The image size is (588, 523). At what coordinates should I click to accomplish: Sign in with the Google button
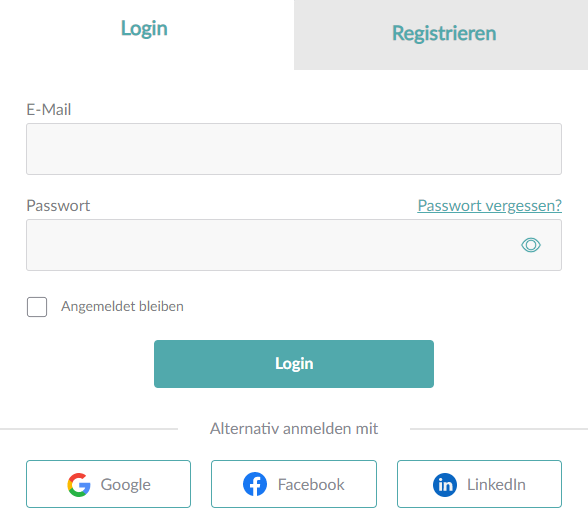click(x=108, y=484)
